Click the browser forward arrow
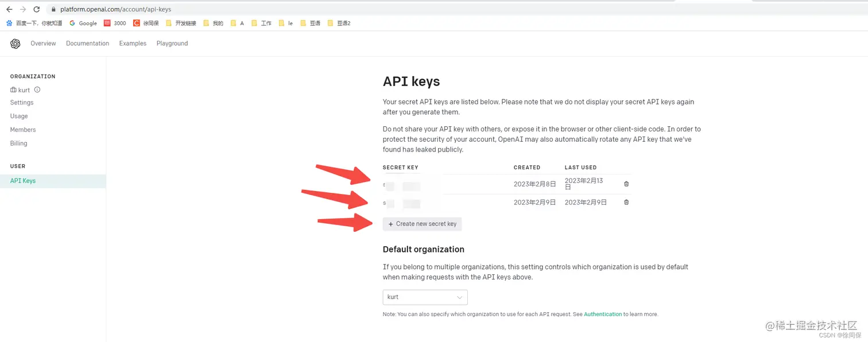 tap(23, 9)
